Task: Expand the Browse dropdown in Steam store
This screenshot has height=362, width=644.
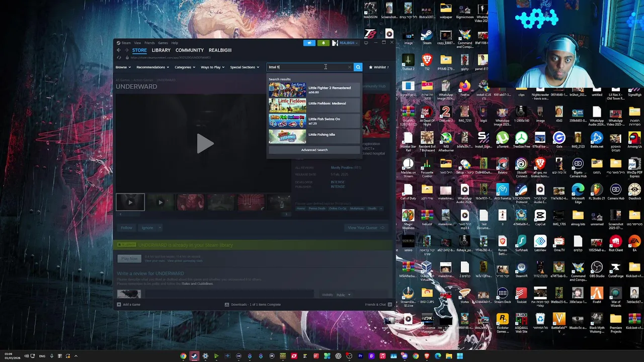Action: 123,67
